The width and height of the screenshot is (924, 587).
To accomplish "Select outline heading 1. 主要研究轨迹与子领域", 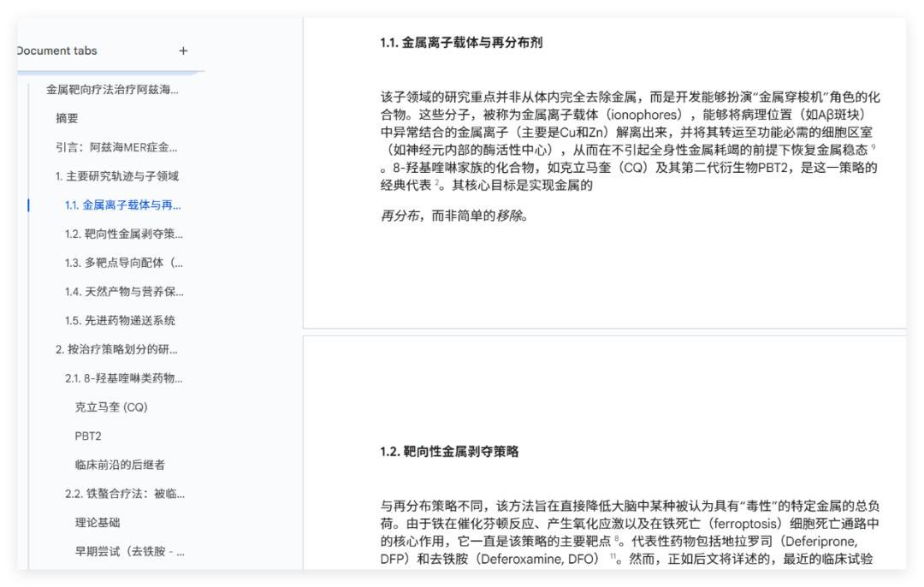I will click(116, 176).
